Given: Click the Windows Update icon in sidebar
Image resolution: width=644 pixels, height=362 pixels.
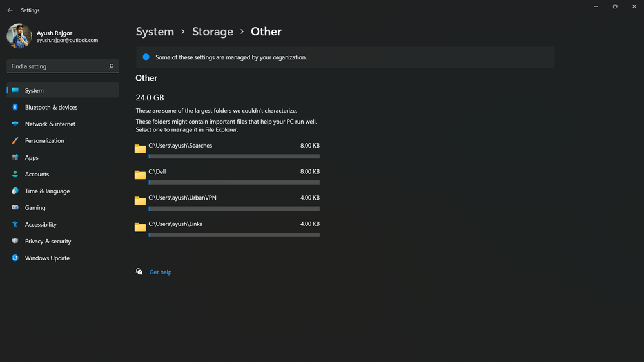Looking at the screenshot, I should coord(15,258).
